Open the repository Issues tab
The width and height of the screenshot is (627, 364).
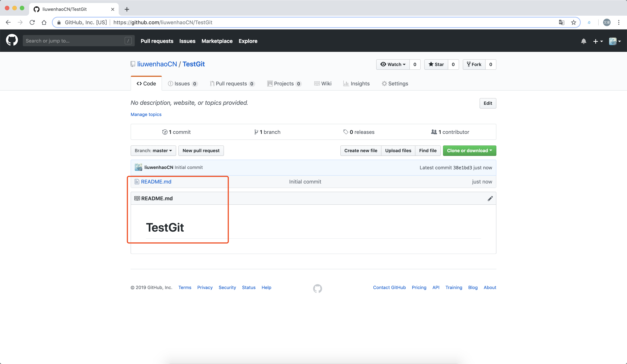tap(183, 84)
